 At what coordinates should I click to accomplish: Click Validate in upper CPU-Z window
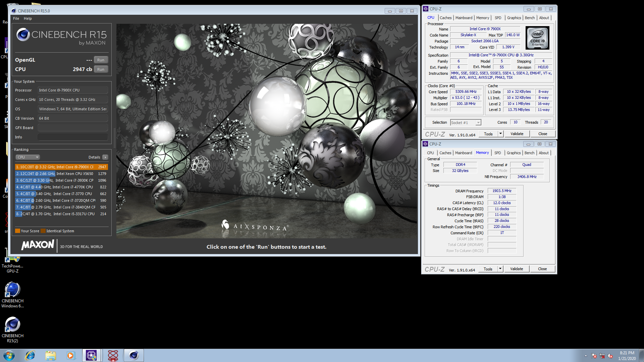[x=517, y=134]
